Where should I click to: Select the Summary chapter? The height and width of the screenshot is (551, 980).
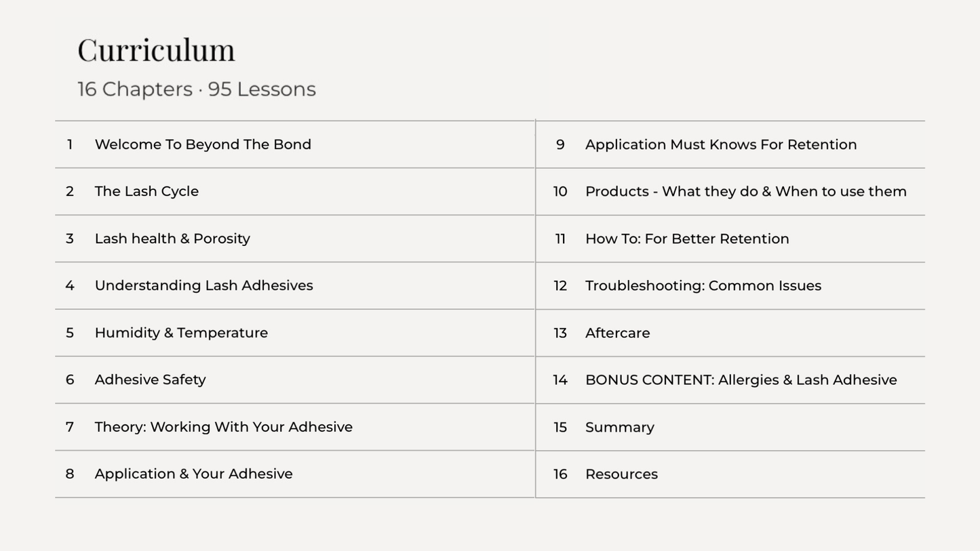point(619,427)
